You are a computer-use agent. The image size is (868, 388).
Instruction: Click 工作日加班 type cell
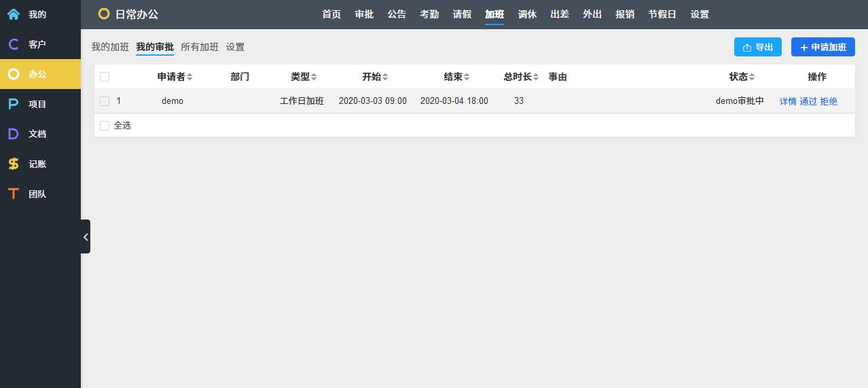click(302, 101)
